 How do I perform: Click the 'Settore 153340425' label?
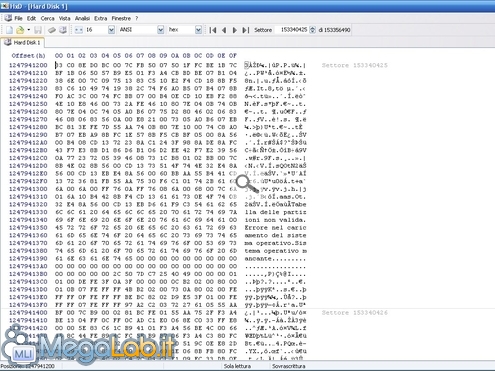(355, 65)
